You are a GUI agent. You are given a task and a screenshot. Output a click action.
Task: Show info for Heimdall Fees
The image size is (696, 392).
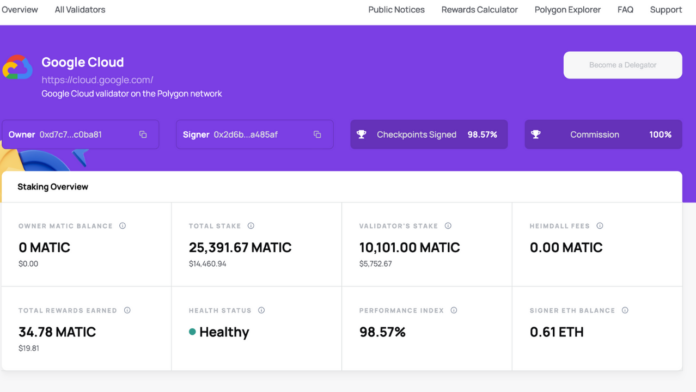click(x=600, y=226)
